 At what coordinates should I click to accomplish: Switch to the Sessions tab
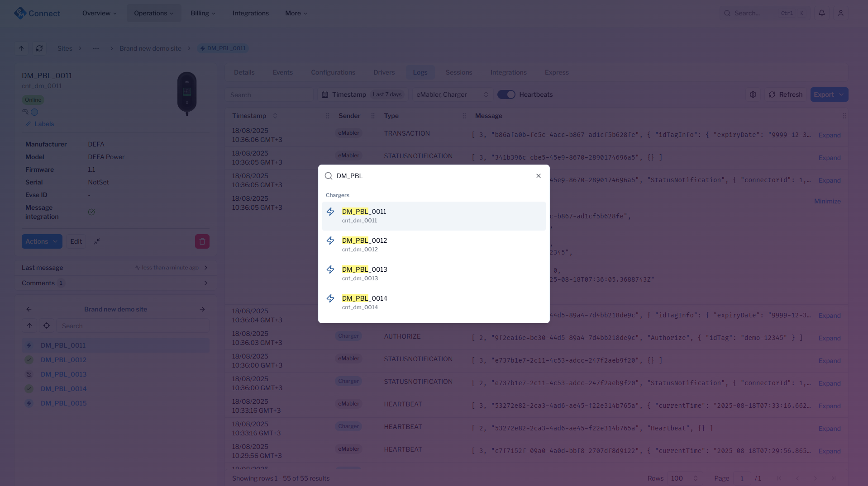click(x=458, y=72)
